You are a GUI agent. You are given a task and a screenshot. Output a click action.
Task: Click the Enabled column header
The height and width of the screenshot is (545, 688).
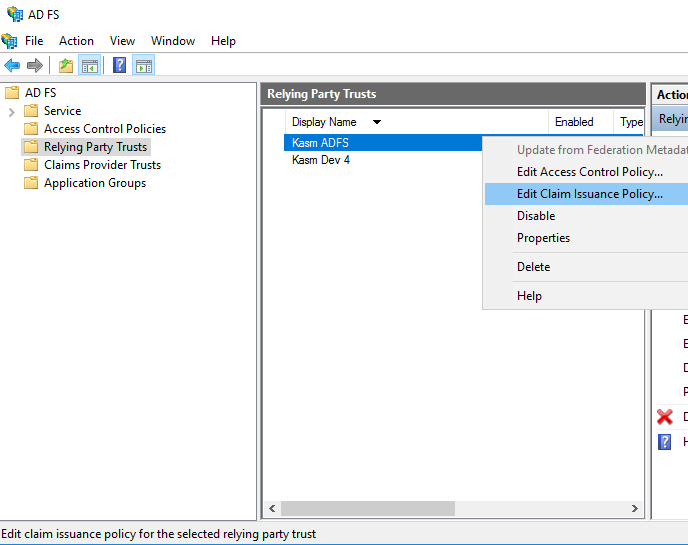click(574, 122)
